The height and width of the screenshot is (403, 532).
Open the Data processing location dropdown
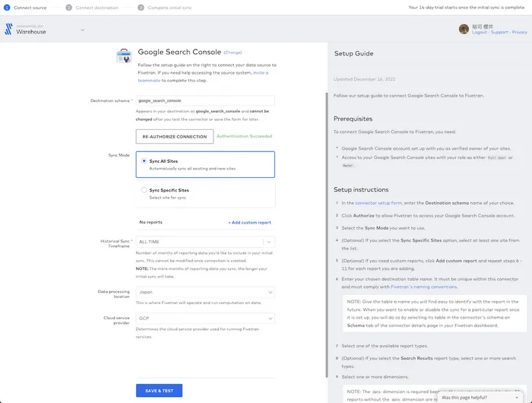(x=205, y=291)
